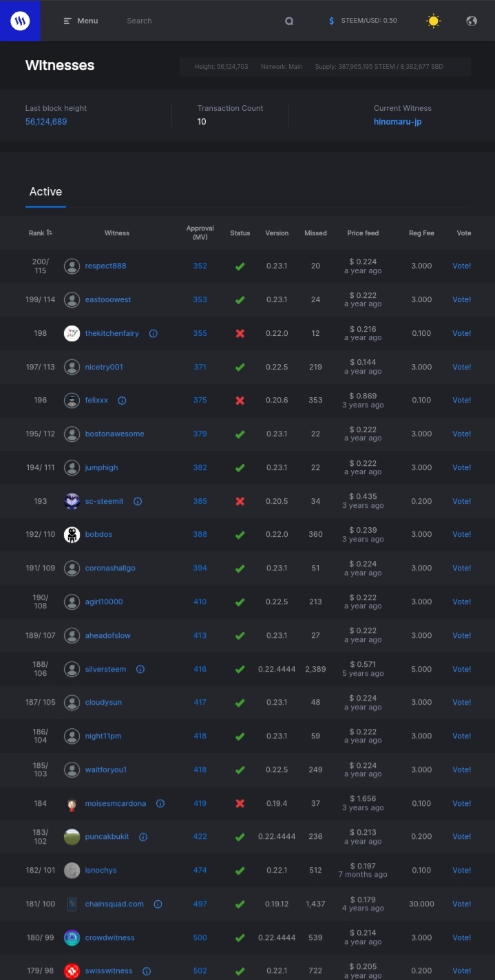Click the info icon beside silversteem
495x980 pixels.
tap(140, 669)
